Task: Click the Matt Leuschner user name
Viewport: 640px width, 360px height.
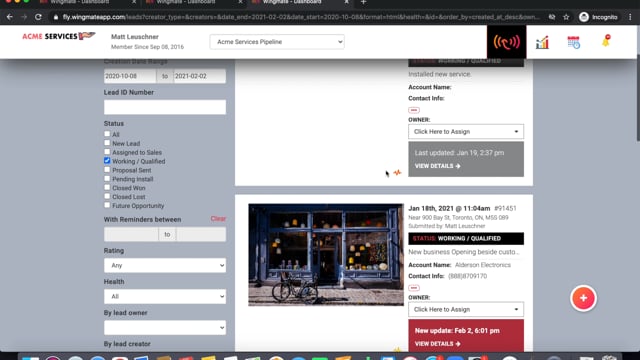Action: click(135, 37)
